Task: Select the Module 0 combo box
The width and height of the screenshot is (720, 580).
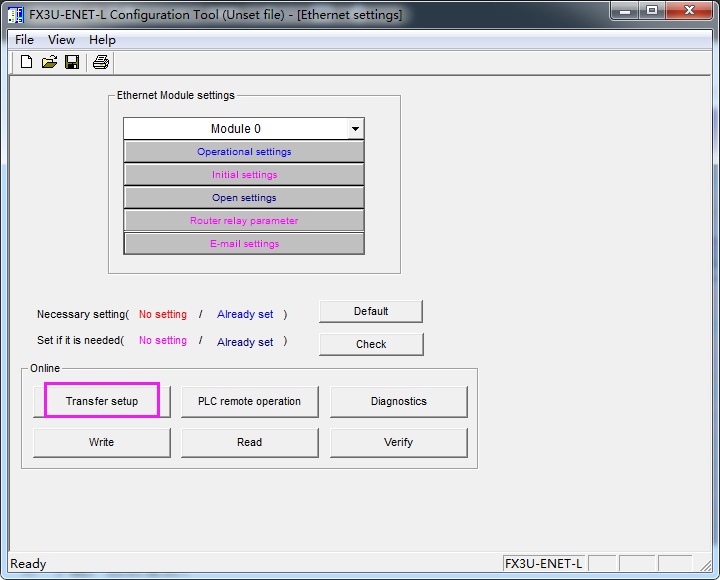Action: coord(244,129)
